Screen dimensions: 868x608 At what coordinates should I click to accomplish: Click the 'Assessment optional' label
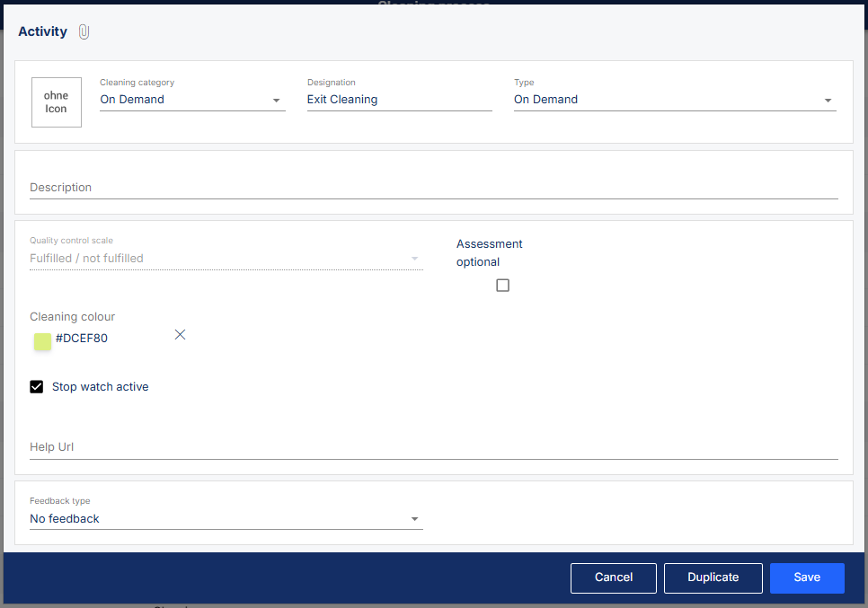pyautogui.click(x=489, y=253)
